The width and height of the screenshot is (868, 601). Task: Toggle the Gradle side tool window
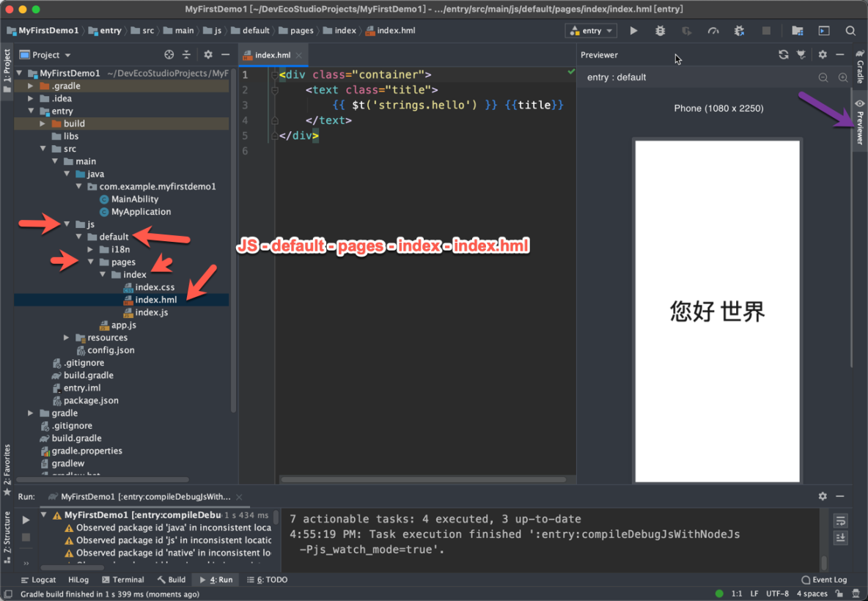point(860,67)
